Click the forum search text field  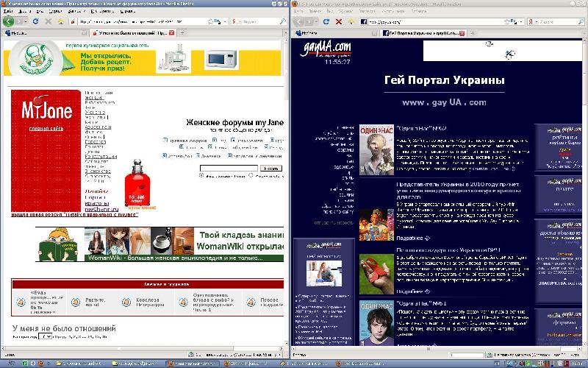229,169
